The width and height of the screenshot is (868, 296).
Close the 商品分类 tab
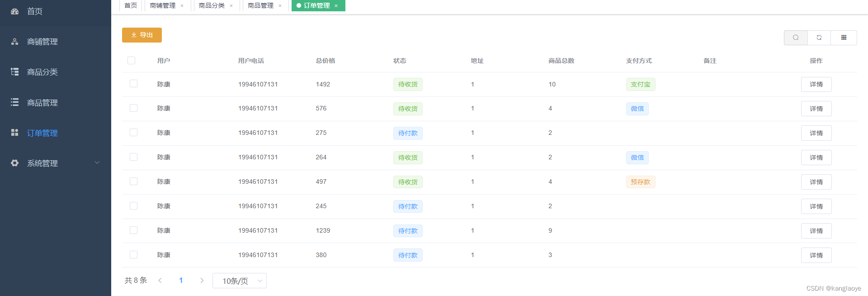[231, 6]
